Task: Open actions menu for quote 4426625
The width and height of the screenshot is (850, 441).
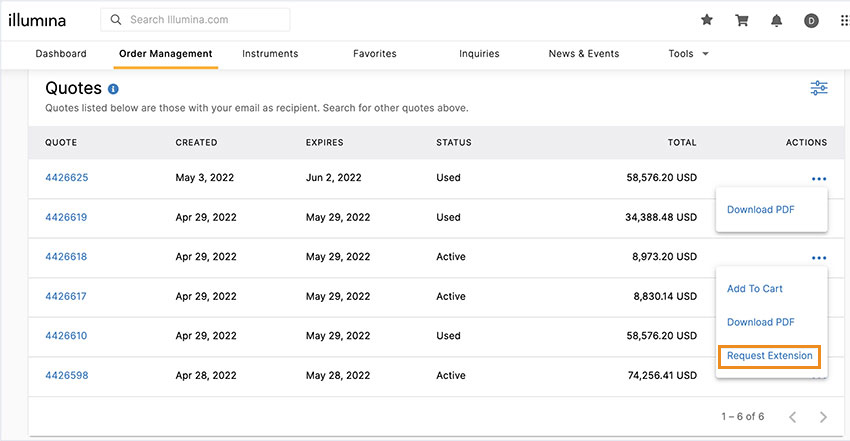Action: pyautogui.click(x=819, y=178)
